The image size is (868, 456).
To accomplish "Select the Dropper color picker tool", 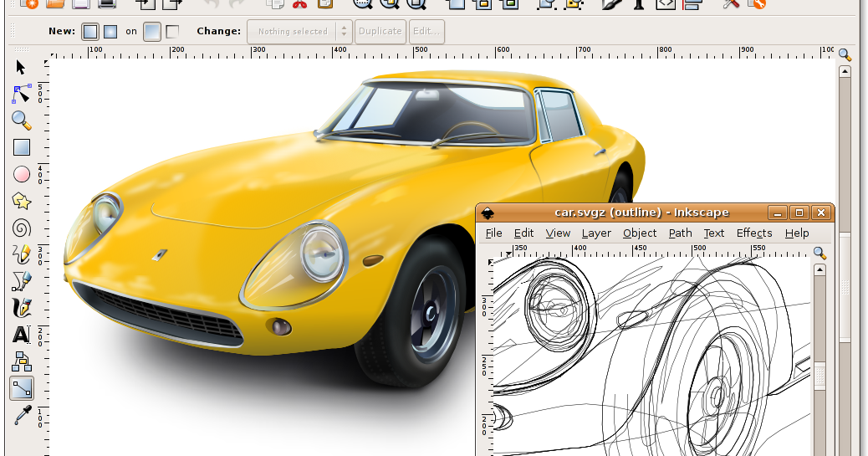I will click(22, 415).
